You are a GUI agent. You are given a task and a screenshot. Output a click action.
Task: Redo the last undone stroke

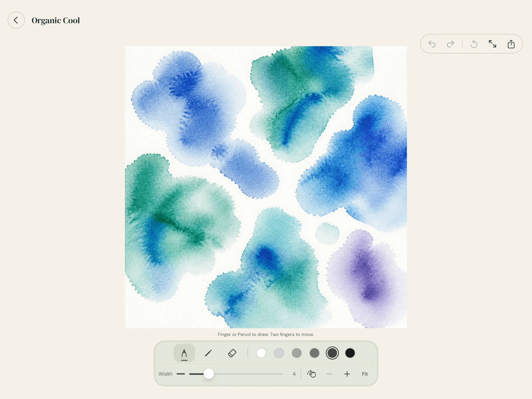[x=450, y=44]
